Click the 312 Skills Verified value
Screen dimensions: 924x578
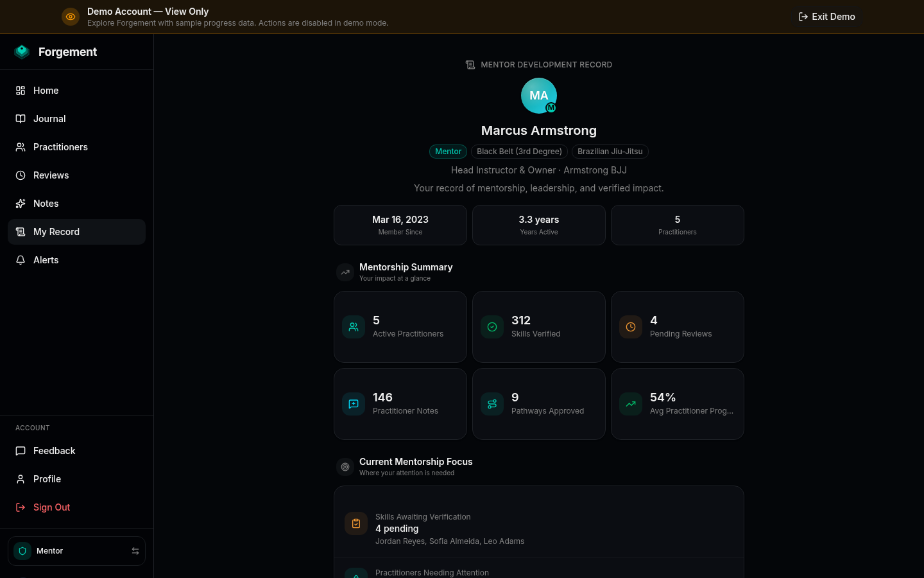tap(521, 320)
